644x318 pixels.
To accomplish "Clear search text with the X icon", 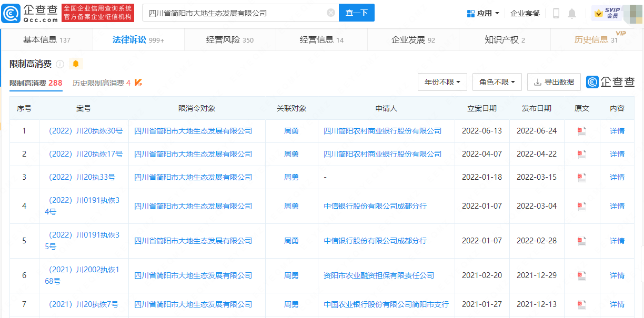I will 330,13.
